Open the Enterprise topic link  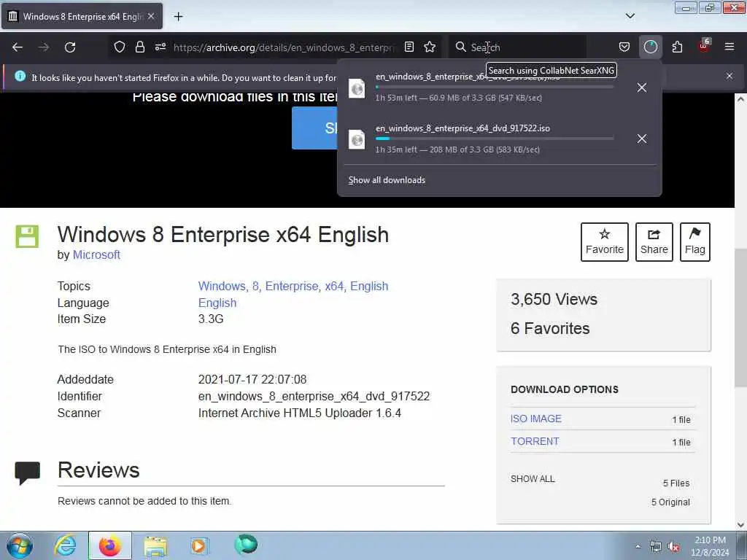pyautogui.click(x=292, y=286)
